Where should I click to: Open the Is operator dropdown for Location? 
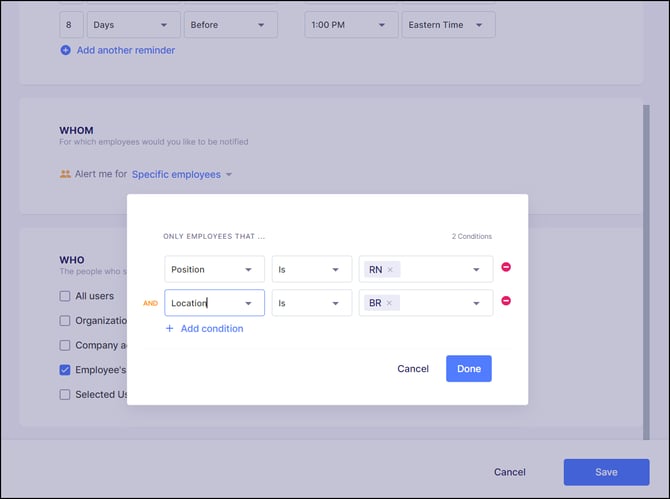[x=312, y=303]
